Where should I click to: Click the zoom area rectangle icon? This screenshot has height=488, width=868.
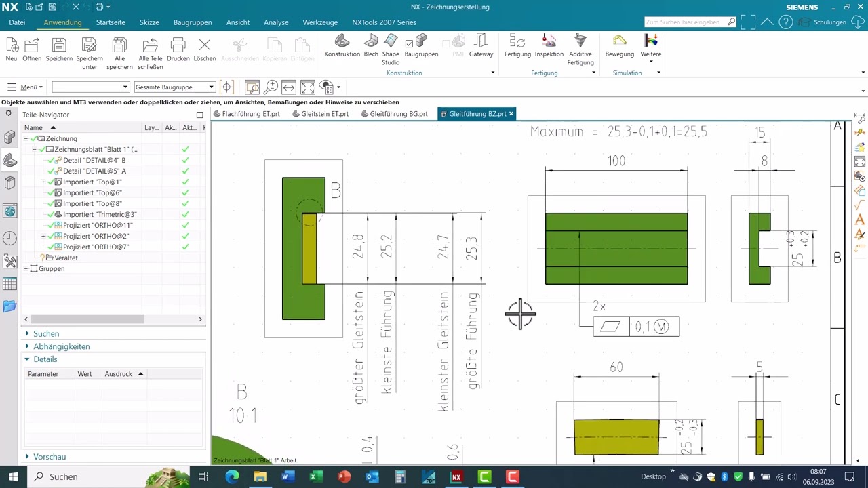(x=252, y=87)
